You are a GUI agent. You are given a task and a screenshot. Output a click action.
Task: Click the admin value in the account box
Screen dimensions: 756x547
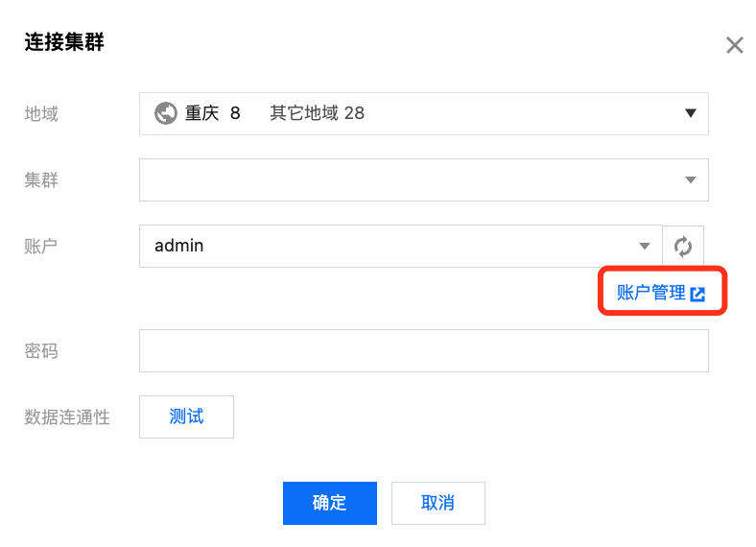(x=179, y=246)
